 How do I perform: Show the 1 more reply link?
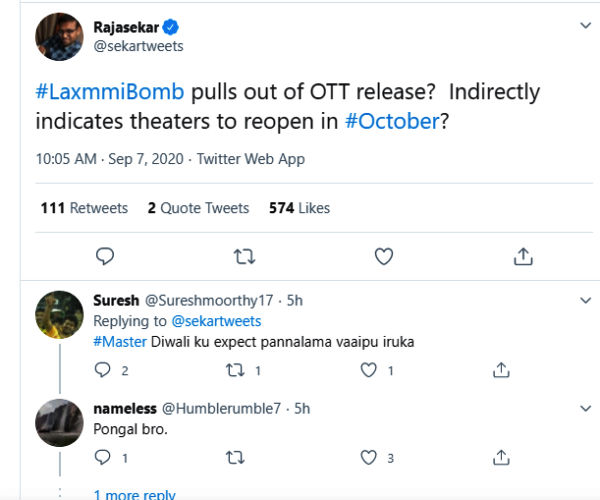click(134, 494)
